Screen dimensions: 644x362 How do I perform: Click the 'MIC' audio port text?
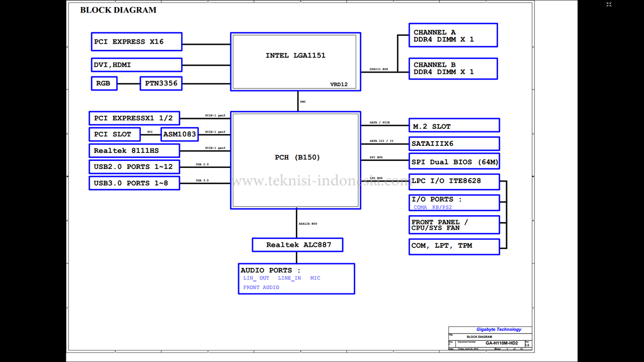coord(315,278)
